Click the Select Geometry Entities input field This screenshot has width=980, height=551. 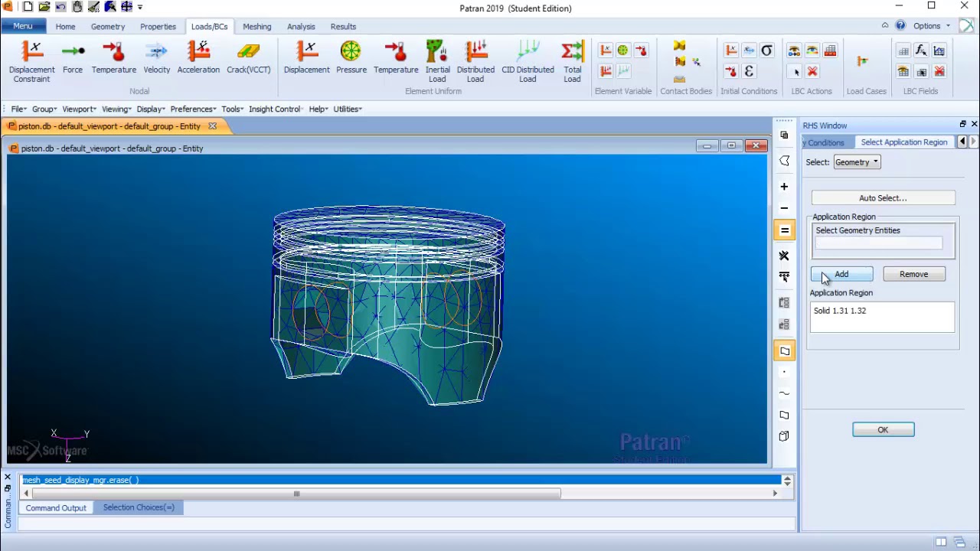[879, 243]
